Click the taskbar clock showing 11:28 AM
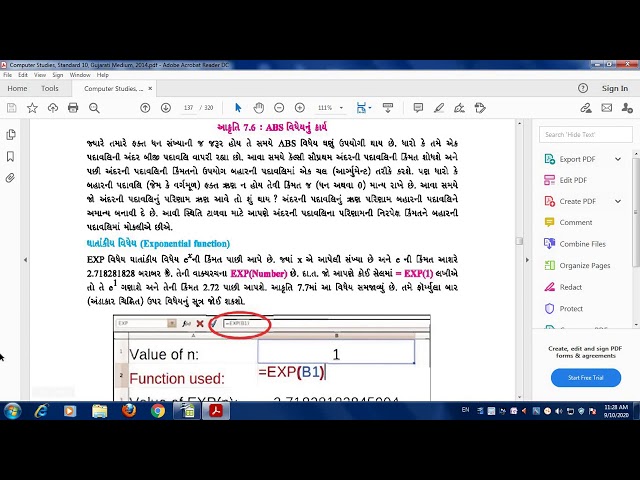640x480 pixels. pyautogui.click(x=616, y=411)
